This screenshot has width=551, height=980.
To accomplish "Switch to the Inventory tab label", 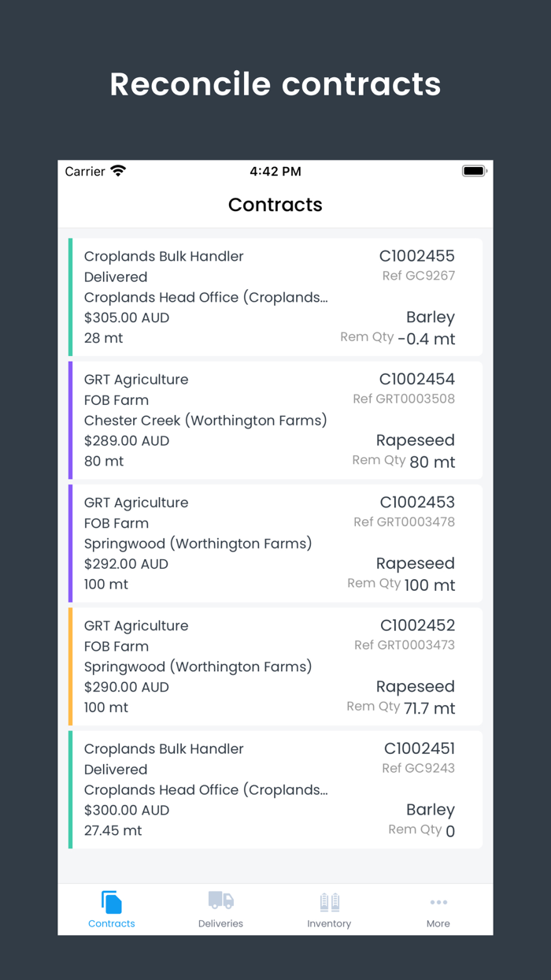I will [329, 923].
